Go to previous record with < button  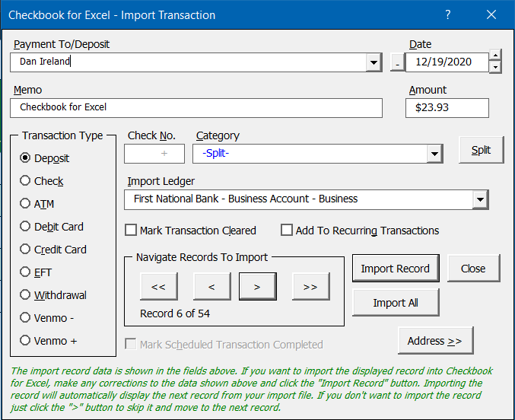[211, 287]
